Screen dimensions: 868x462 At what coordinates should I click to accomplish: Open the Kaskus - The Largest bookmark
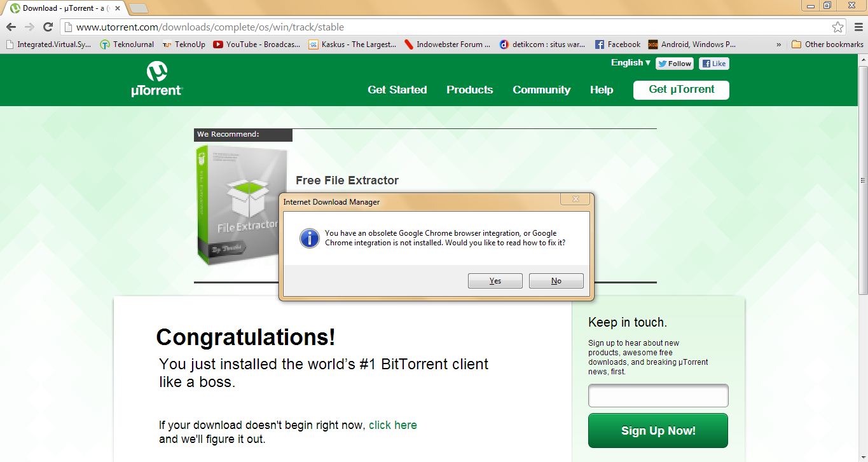tap(352, 44)
